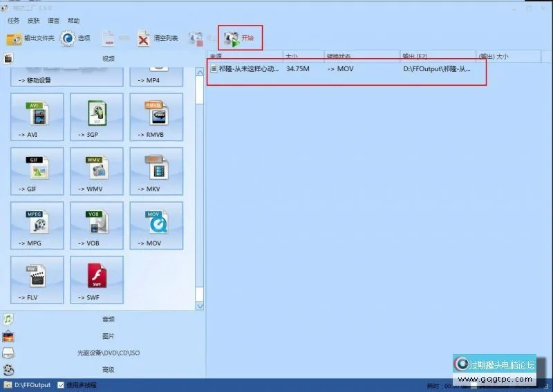The image size is (553, 392).
Task: Toggle the 使用多线程 multithreading checkbox
Action: (61, 384)
